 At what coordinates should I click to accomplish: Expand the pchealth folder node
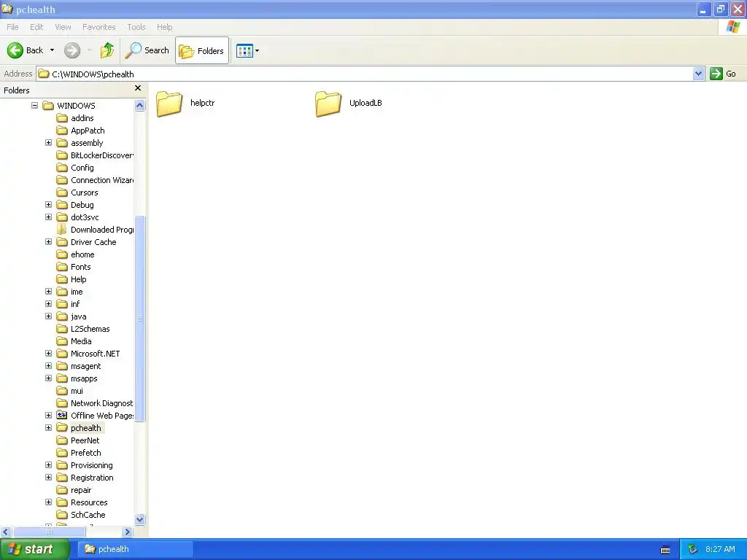[49, 427]
